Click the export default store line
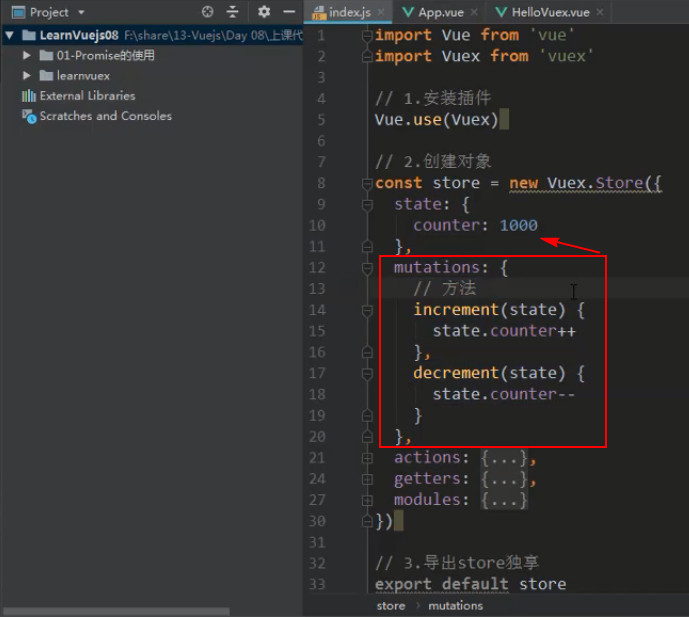 [470, 584]
